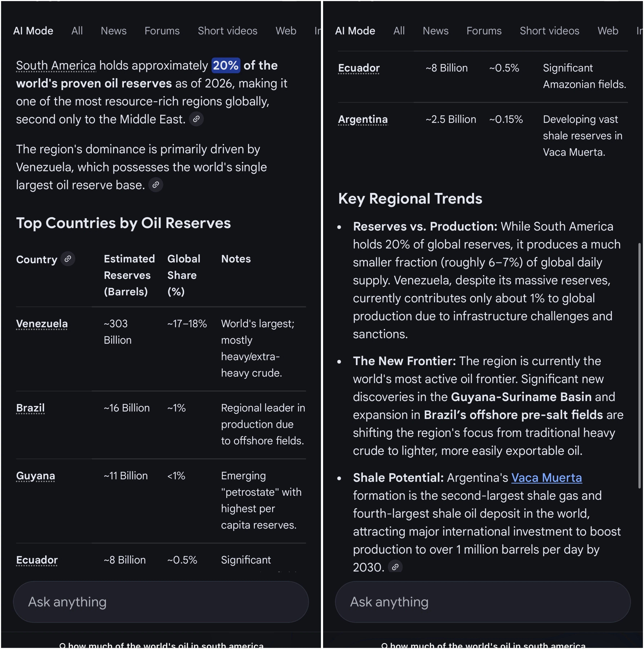Click link icon beside Country column header
Image resolution: width=644 pixels, height=649 pixels.
coord(68,259)
